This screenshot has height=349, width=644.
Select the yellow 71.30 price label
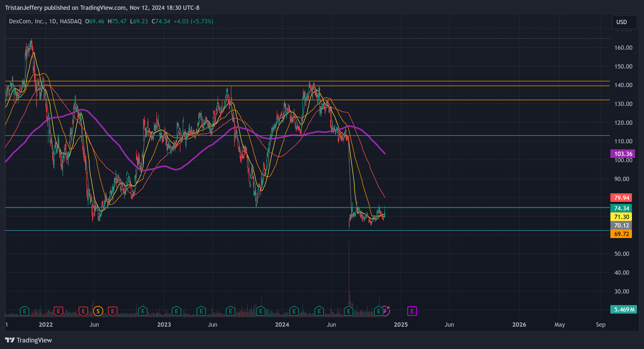point(621,217)
